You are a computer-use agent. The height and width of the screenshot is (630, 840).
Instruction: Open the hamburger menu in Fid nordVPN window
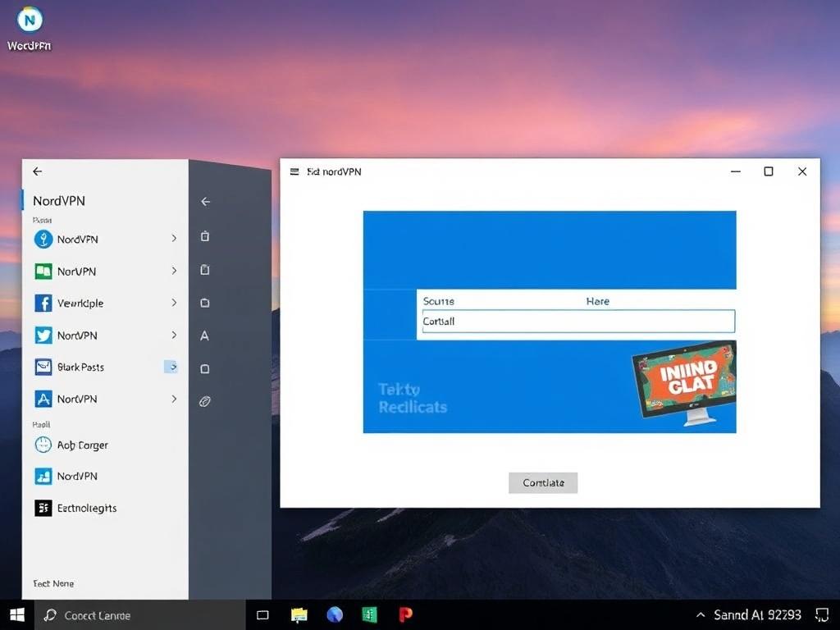[294, 171]
